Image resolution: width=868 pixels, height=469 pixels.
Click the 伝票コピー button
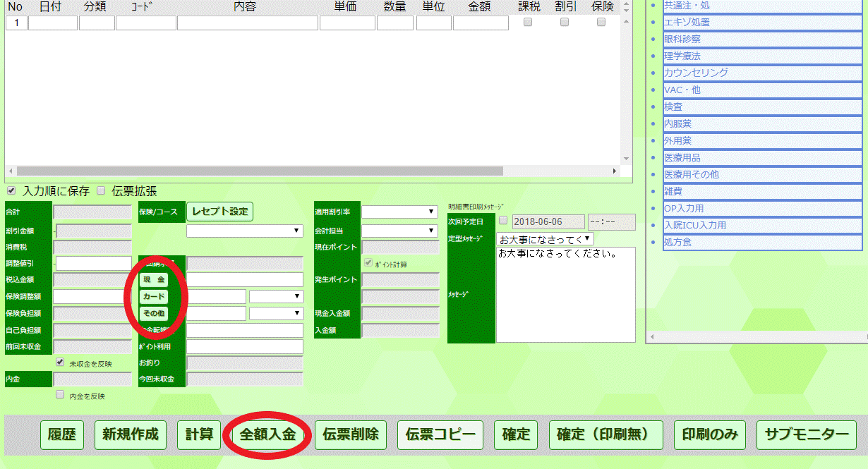(440, 435)
